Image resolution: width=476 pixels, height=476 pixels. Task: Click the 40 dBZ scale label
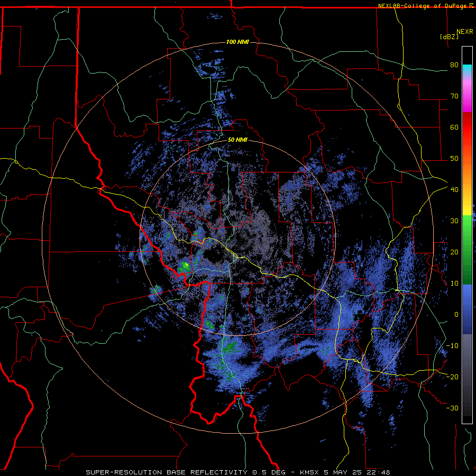(454, 190)
